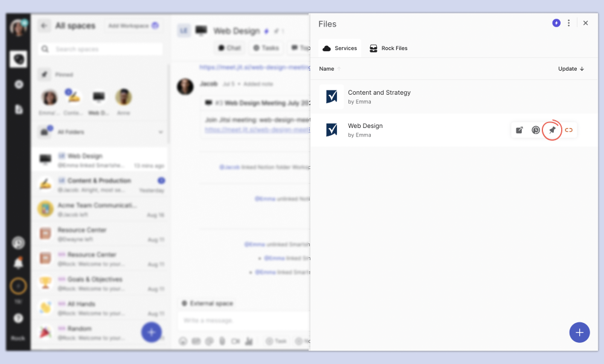Unlink the Web Design file via orange link icon
The image size is (604, 364).
click(568, 130)
